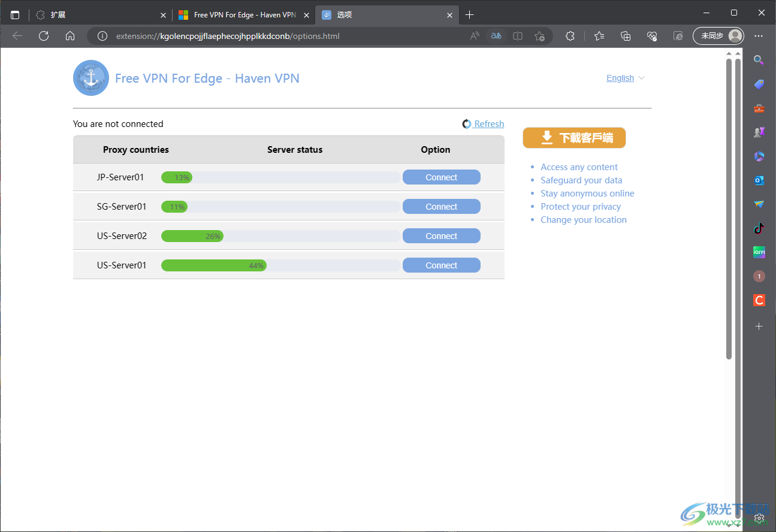Screen dimensions: 776x532
Task: Click the SG-Server01 11% load bar
Action: tap(280, 207)
